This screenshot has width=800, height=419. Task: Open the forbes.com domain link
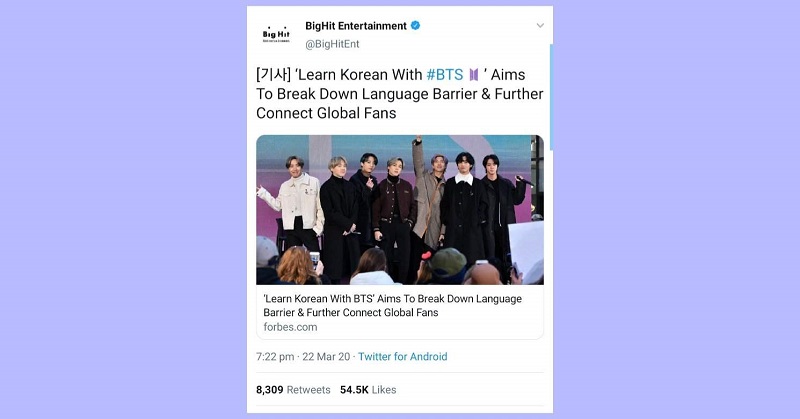[x=290, y=327]
